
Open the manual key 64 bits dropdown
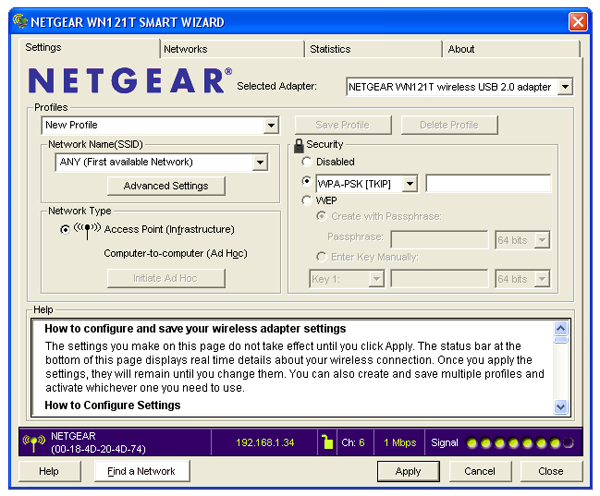pos(542,279)
